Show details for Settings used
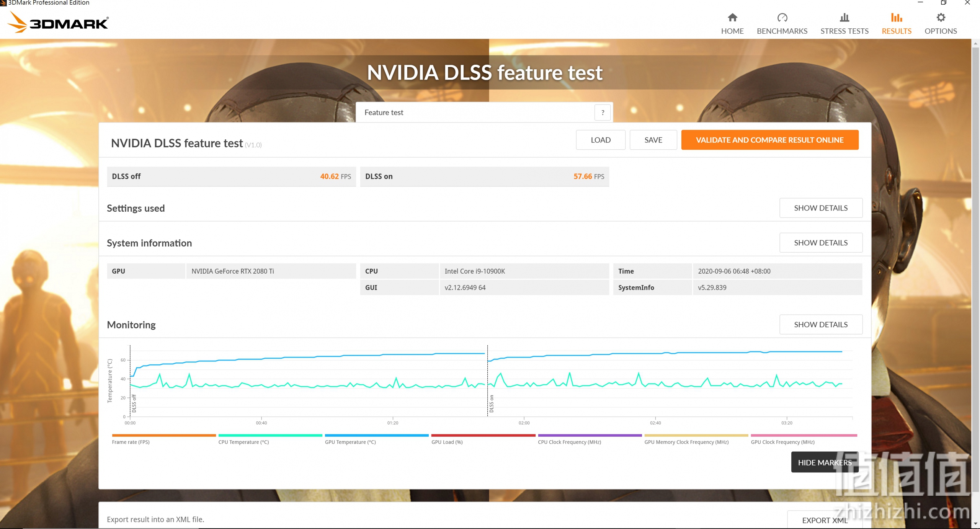 pos(821,208)
